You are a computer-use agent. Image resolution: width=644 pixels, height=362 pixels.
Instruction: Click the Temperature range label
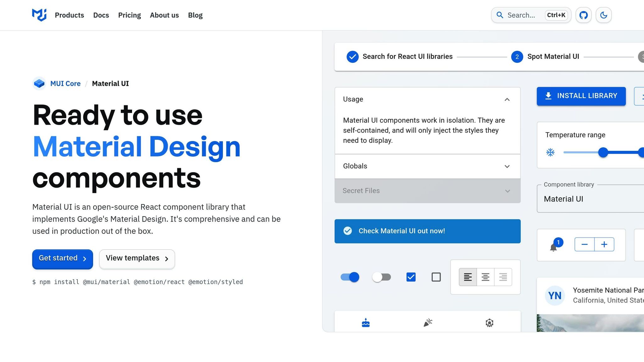coord(575,135)
